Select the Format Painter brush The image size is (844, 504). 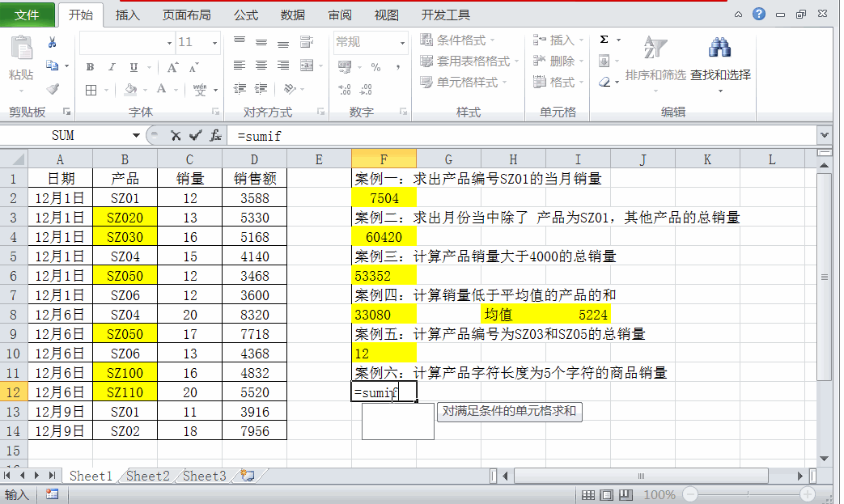[53, 89]
